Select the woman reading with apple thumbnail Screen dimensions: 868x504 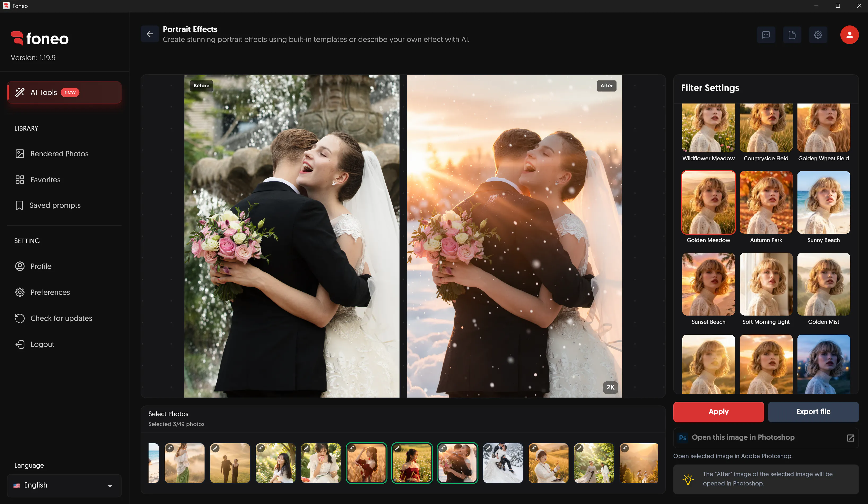[321, 463]
